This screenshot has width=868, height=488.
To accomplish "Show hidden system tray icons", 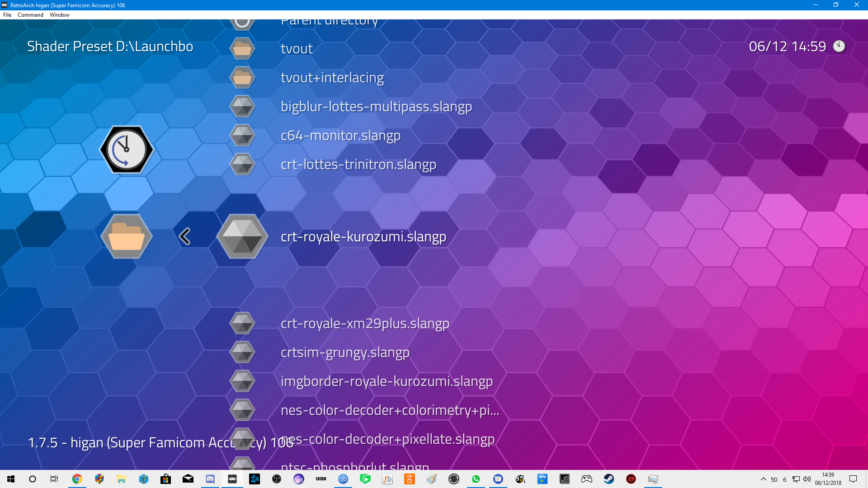I will coord(763,479).
